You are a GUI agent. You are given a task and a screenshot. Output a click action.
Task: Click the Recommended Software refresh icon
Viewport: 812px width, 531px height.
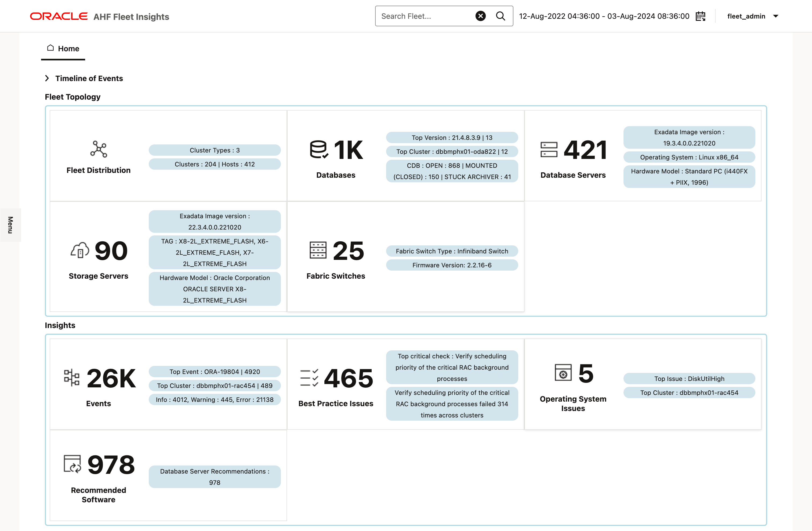pyautogui.click(x=72, y=464)
